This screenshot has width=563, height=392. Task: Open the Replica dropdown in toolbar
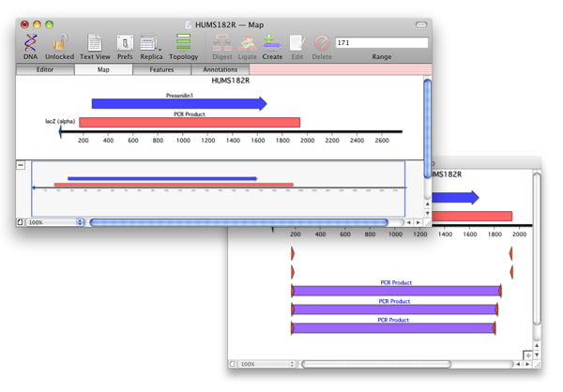[x=151, y=43]
